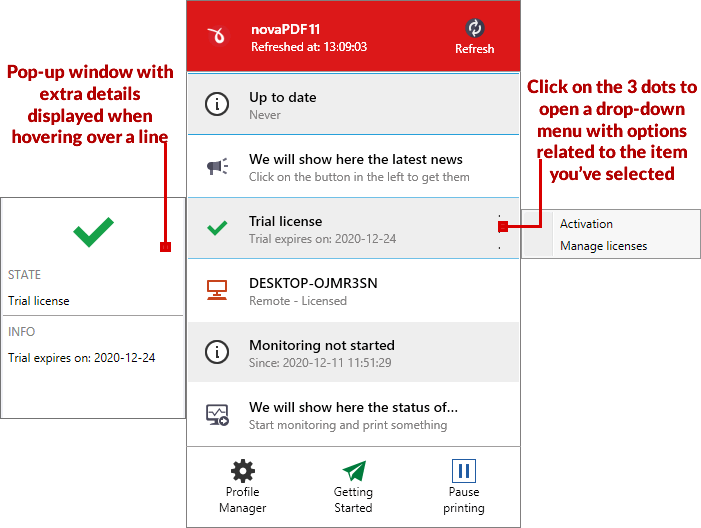Viewport: 701px width, 528px height.
Task: Select Manage licenses from the drop-down menu
Action: 603,246
